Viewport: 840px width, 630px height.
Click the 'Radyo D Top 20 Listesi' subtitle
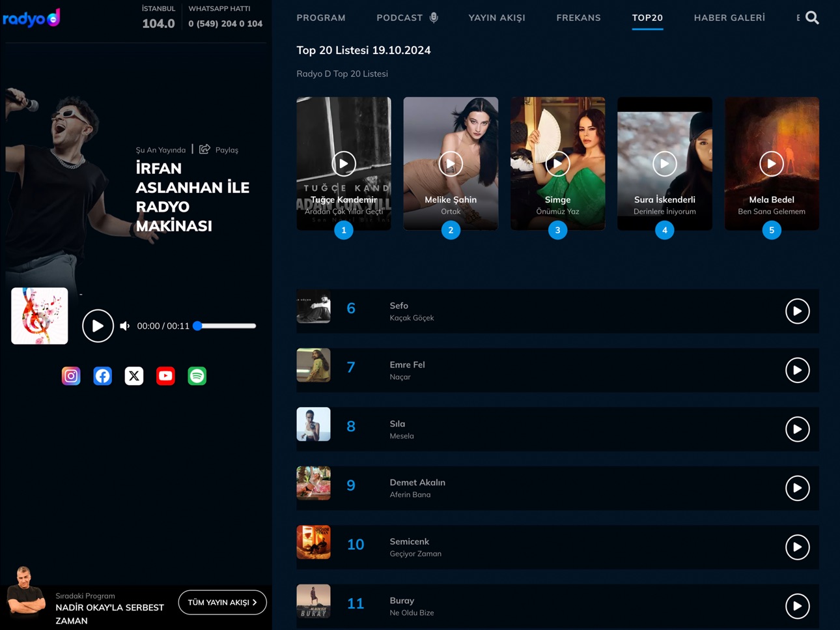point(342,74)
